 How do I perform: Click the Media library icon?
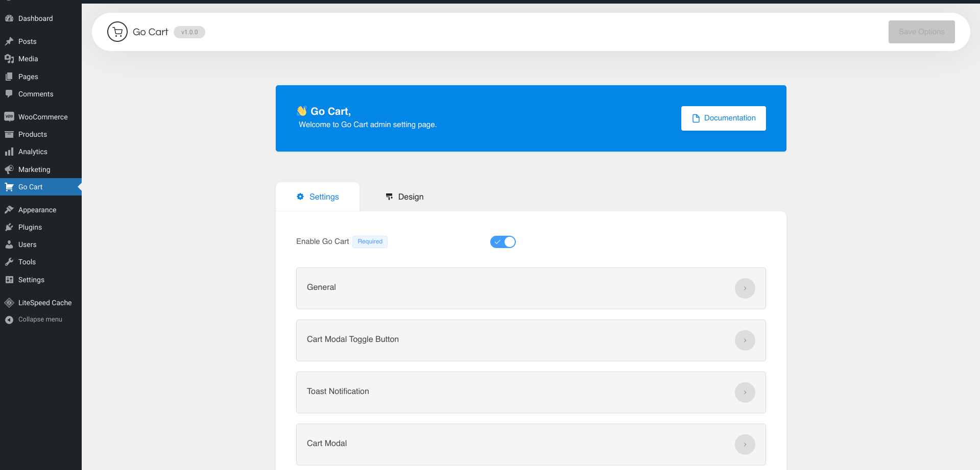[9, 59]
